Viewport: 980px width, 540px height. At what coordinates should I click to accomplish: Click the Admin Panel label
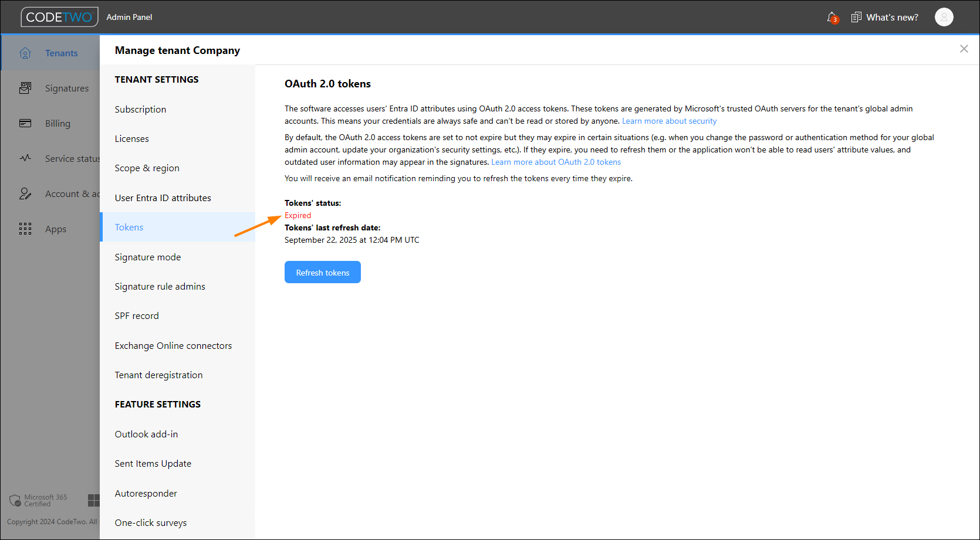coord(129,17)
